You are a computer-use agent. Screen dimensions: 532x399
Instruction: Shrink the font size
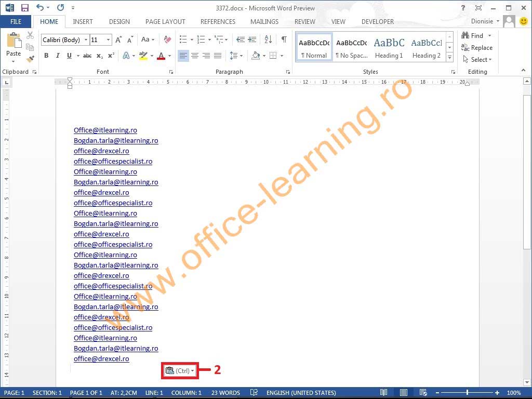point(130,39)
